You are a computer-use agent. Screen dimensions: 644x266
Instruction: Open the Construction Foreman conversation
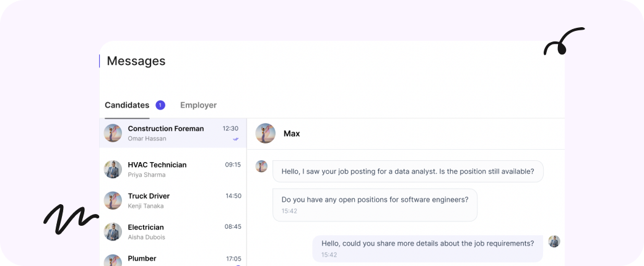[165, 129]
